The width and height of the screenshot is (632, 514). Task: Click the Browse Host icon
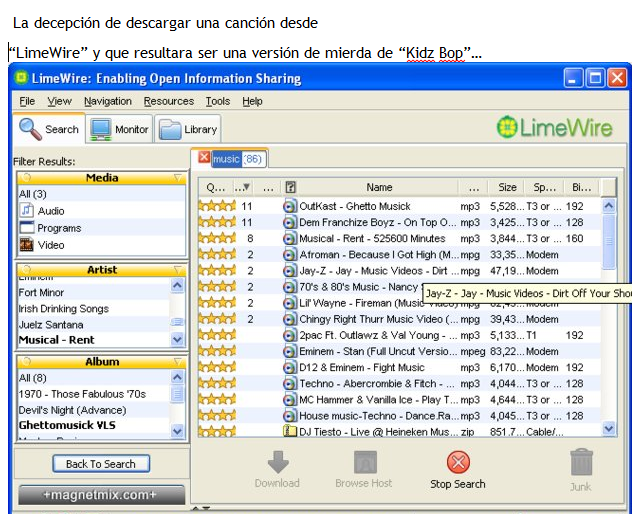click(365, 462)
